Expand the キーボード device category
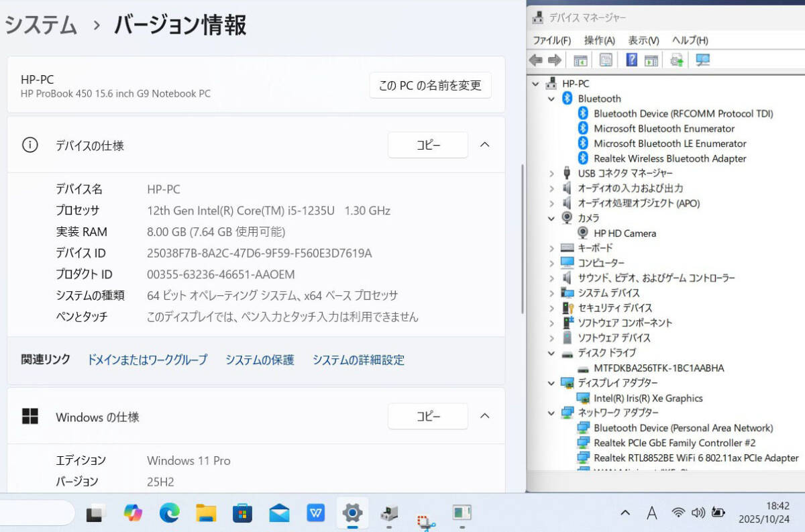Viewport: 805px width, 532px height. pyautogui.click(x=551, y=248)
